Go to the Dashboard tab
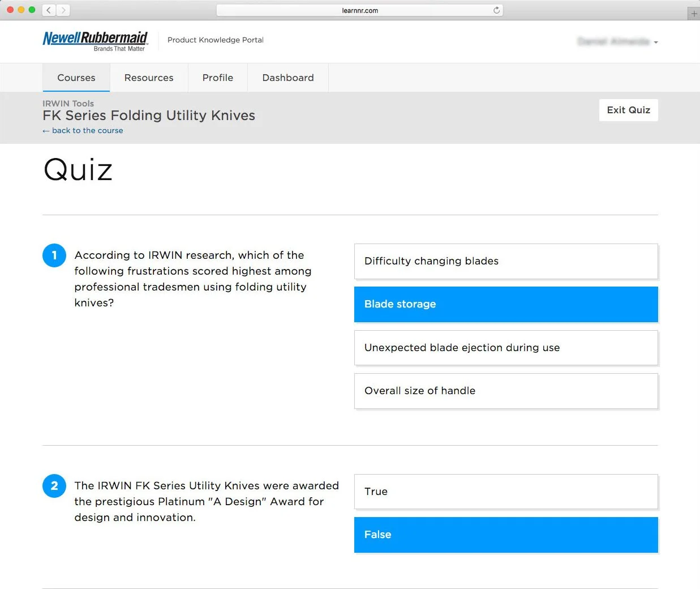Image resolution: width=700 pixels, height=589 pixels. point(288,78)
